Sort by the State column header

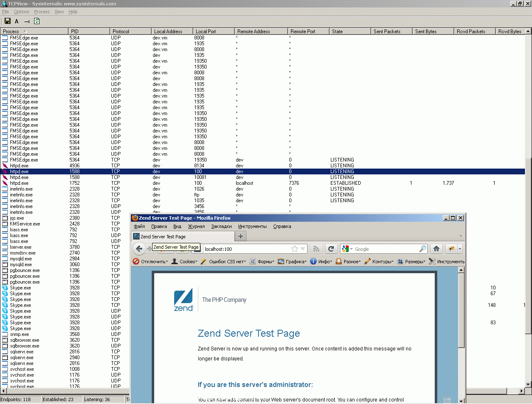(x=350, y=31)
